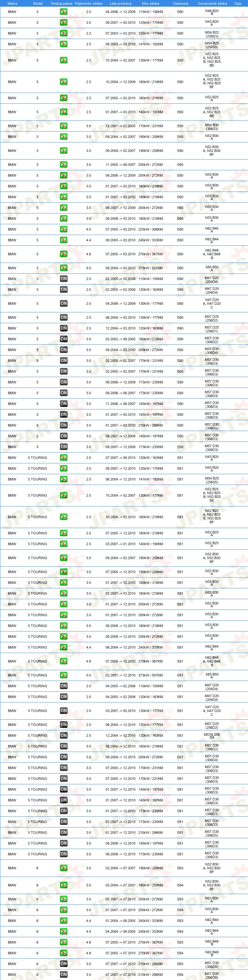Click petrol icon in 02.2004 -> 07.2007 row

tap(63, 868)
